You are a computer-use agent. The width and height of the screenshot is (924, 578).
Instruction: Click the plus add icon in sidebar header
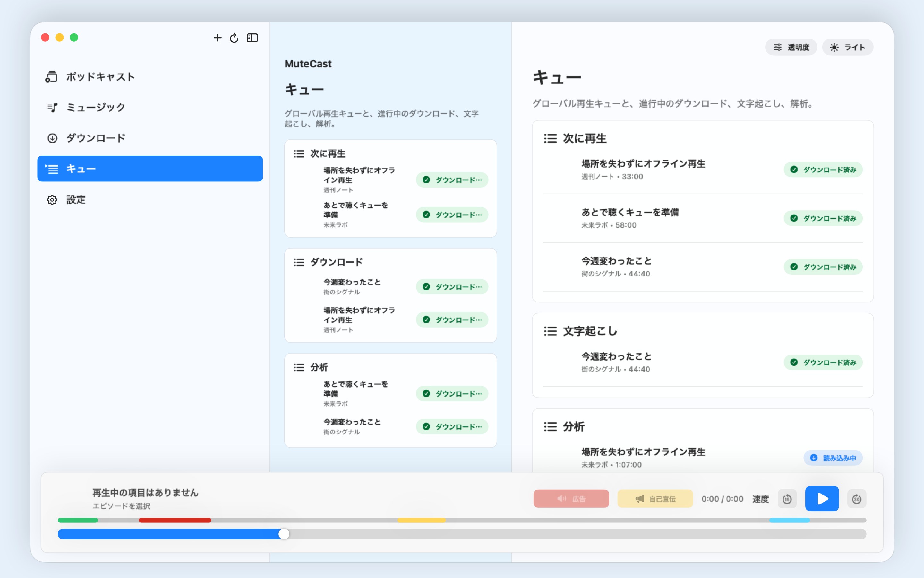[x=218, y=38]
